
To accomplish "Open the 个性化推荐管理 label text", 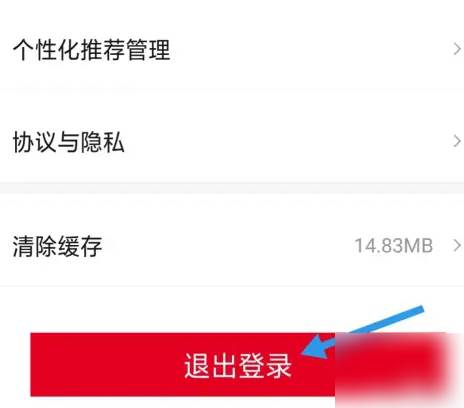I will coord(92,50).
